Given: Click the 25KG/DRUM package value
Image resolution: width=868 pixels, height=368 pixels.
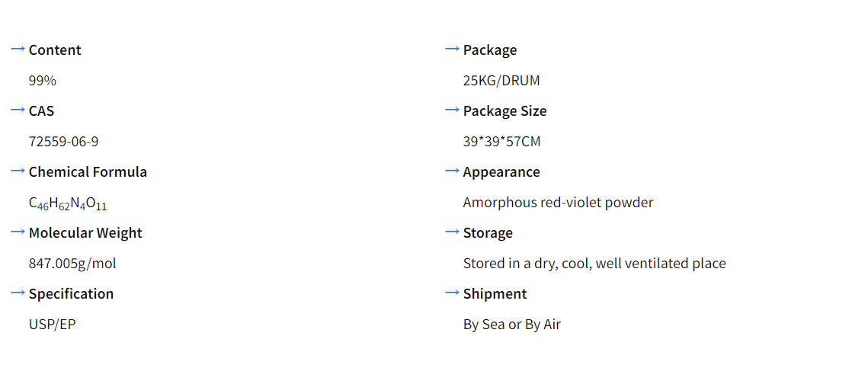Looking at the screenshot, I should click(501, 81).
